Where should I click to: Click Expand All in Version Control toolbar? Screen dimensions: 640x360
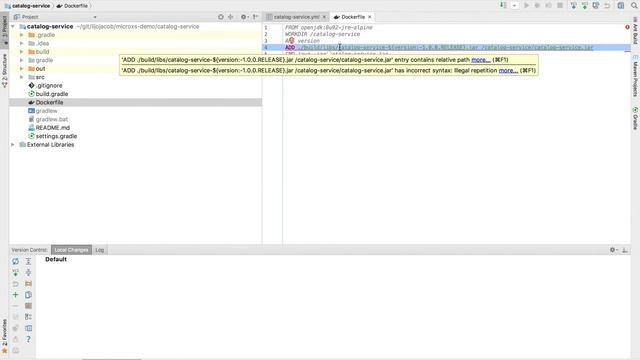(28, 261)
